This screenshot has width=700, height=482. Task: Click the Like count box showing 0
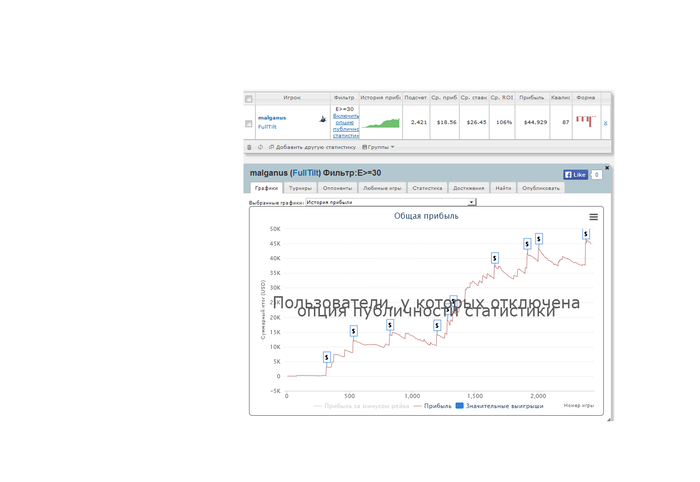click(x=596, y=175)
